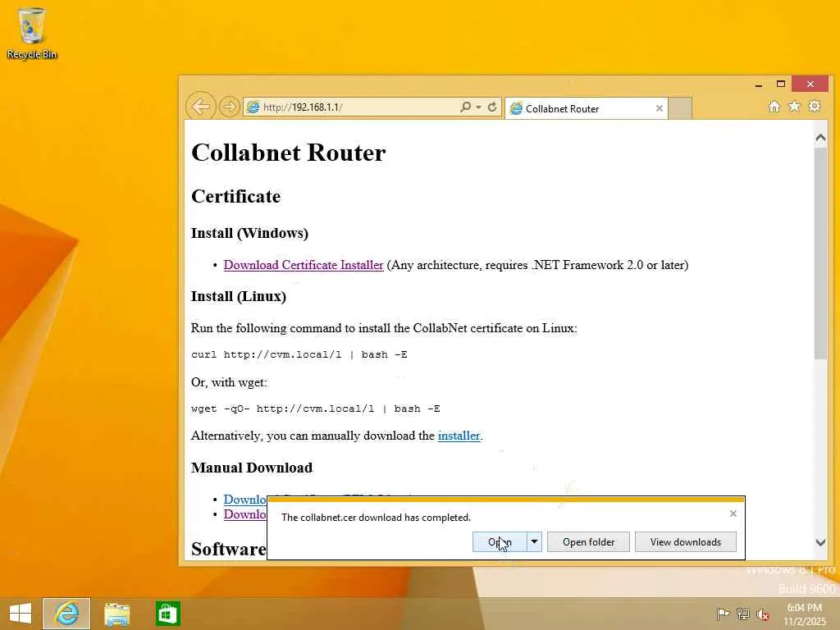Screen dimensions: 840x630
Task: Click the wget command text line
Action: point(316,409)
